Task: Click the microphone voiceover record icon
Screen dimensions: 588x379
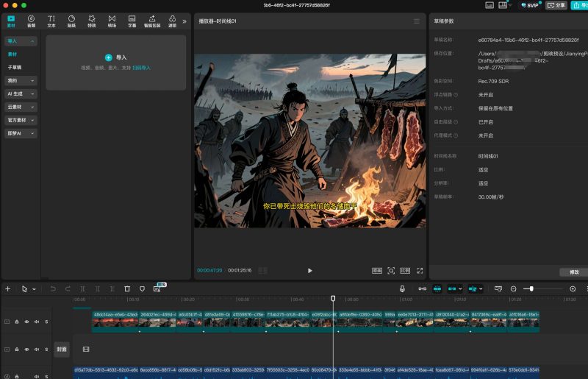Action: [403, 289]
